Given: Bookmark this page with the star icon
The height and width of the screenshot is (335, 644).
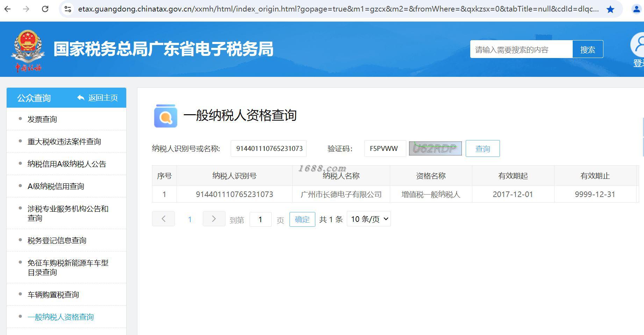Looking at the screenshot, I should (610, 9).
